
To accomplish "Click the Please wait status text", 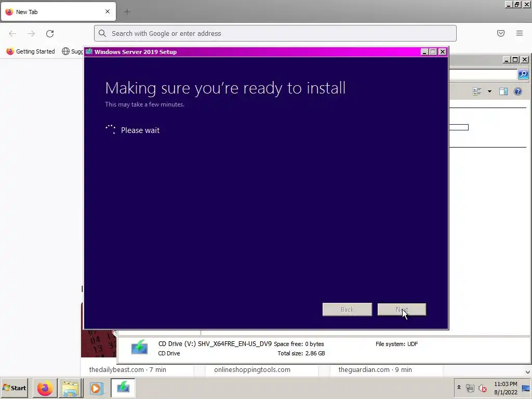I will tap(140, 130).
